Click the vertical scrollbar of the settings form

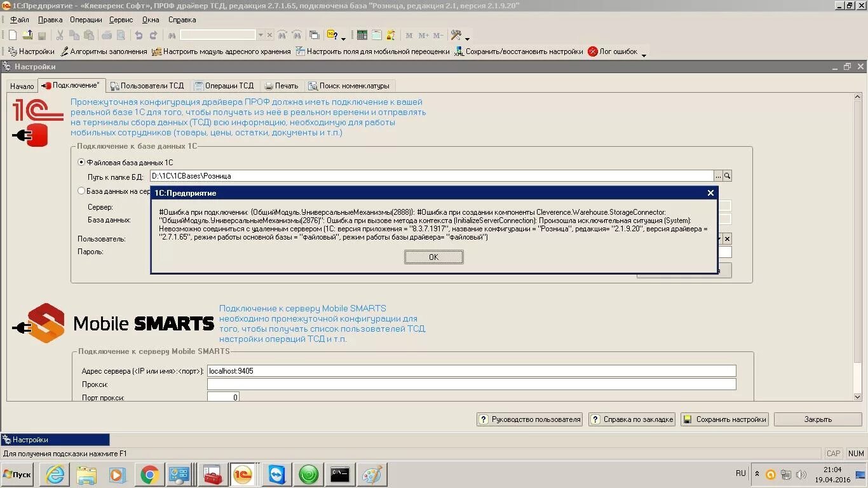coord(857,247)
